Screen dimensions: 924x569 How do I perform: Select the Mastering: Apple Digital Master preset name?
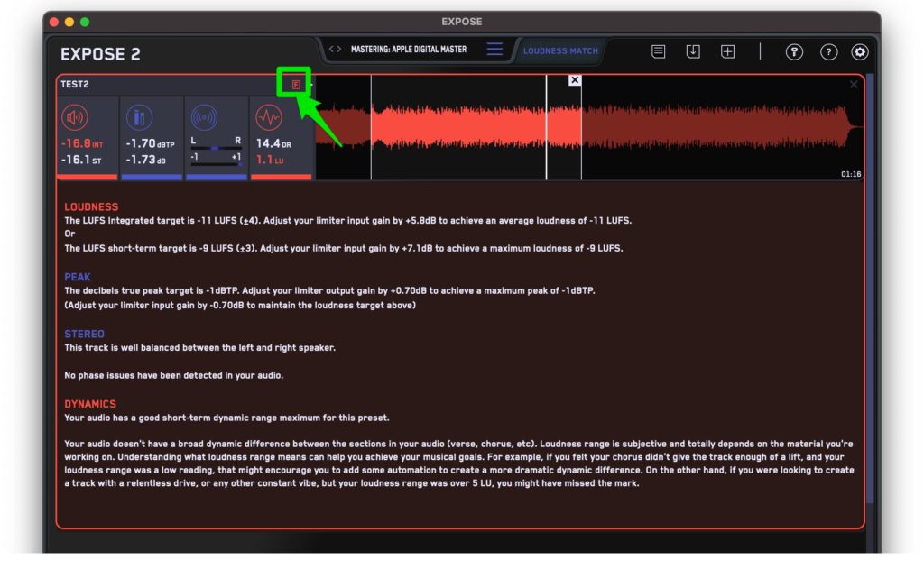(410, 50)
